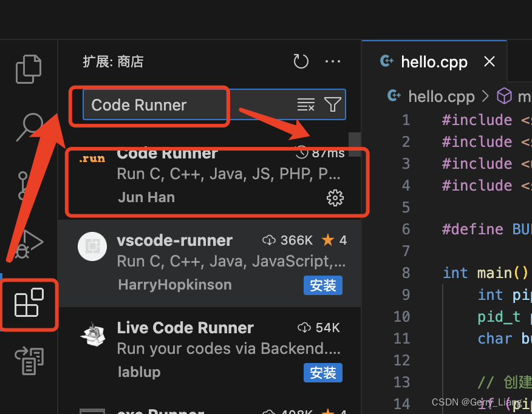Open the Remote Explorer view icon
Viewport: 532px width, 414px height.
pos(29,361)
